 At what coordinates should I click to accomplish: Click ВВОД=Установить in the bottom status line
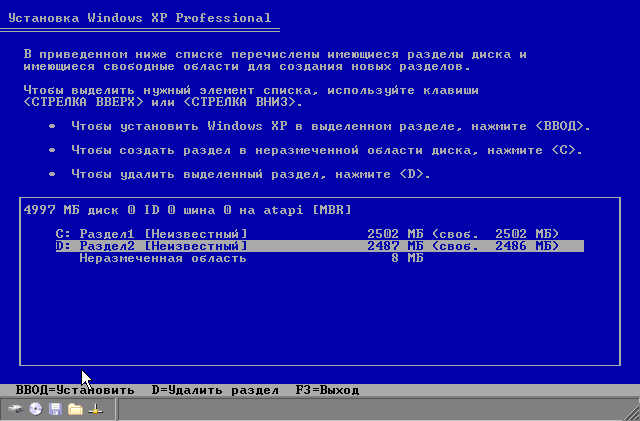click(75, 390)
